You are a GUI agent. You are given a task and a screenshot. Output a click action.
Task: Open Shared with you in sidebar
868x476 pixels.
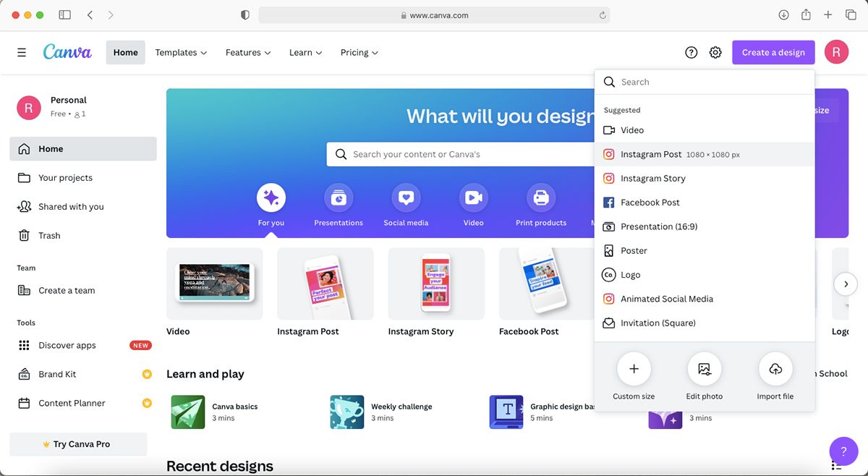[x=83, y=207]
